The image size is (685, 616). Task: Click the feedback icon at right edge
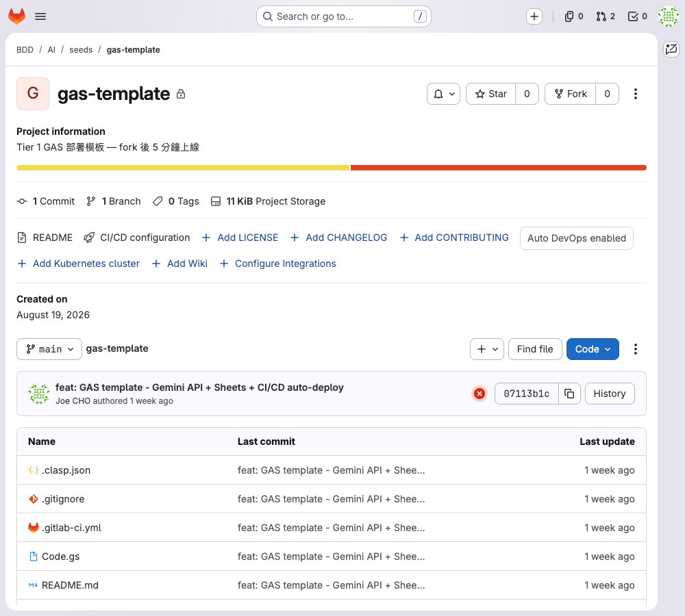pyautogui.click(x=671, y=49)
